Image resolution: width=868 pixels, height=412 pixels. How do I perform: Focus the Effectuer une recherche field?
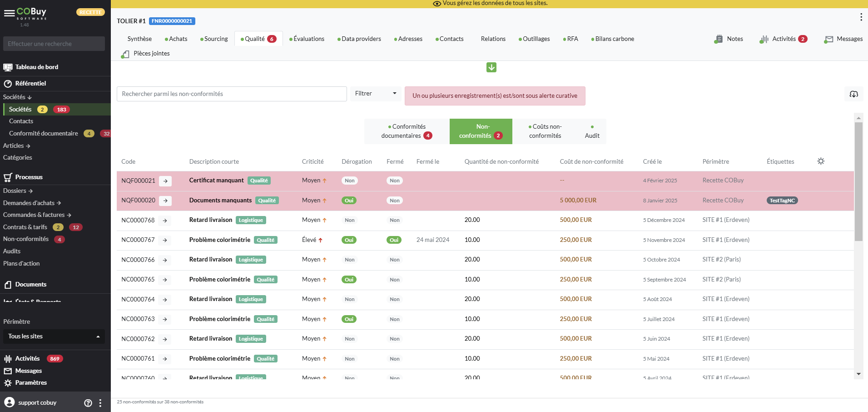coord(54,44)
